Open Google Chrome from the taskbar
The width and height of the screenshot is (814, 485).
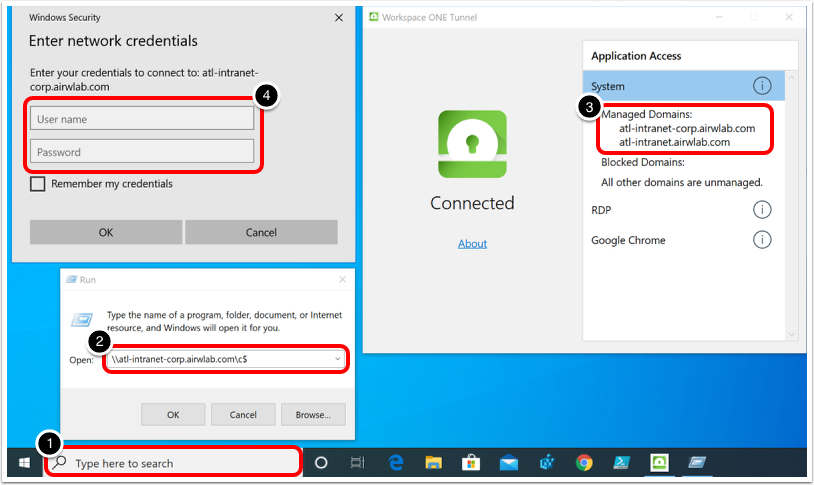584,463
